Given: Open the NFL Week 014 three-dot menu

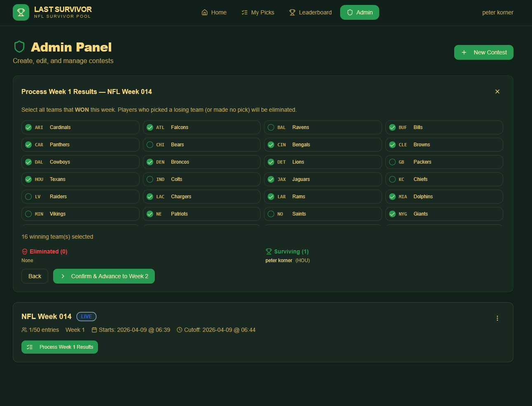Looking at the screenshot, I should (497, 318).
